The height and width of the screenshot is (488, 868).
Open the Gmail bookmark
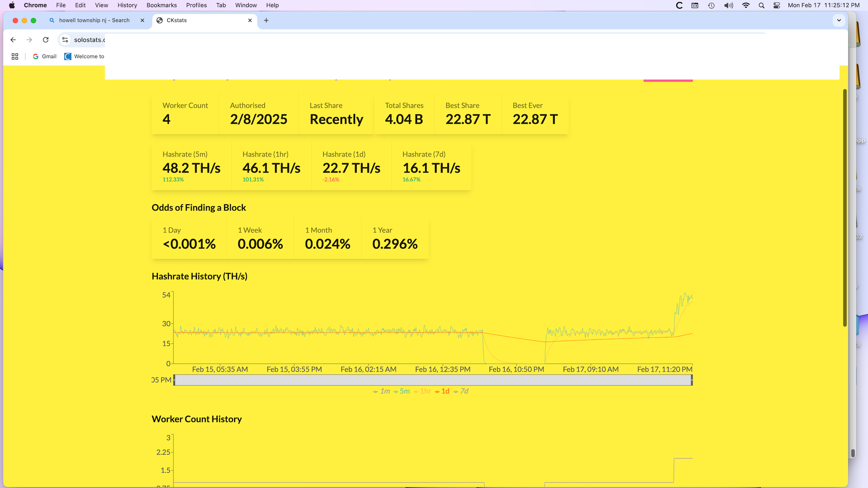[x=45, y=56]
